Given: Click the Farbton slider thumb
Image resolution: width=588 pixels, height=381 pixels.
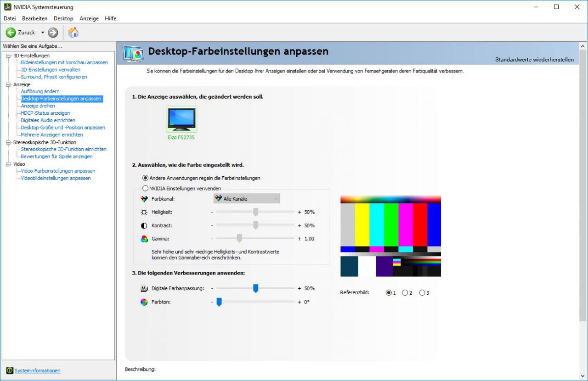Looking at the screenshot, I should tap(219, 302).
